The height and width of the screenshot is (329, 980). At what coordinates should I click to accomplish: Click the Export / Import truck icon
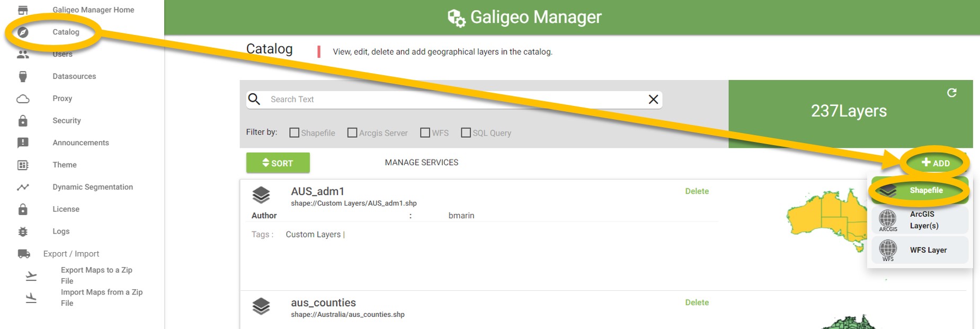[x=24, y=254]
